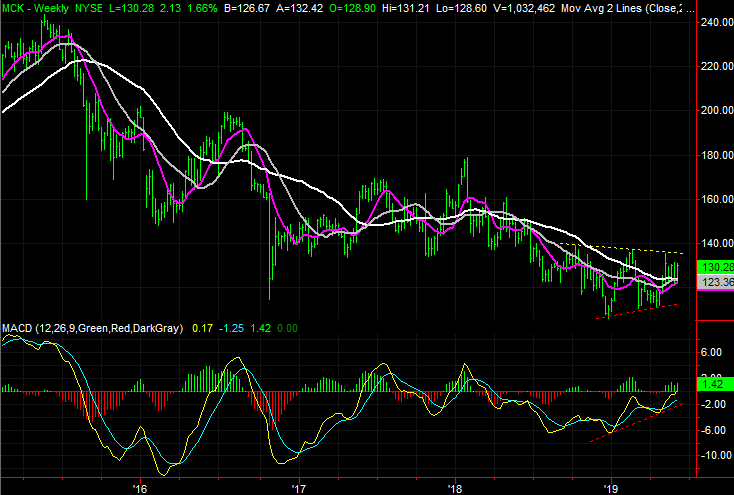Click the '19 year marker on time axis
Viewport: 734px width, 495px height.
(612, 487)
